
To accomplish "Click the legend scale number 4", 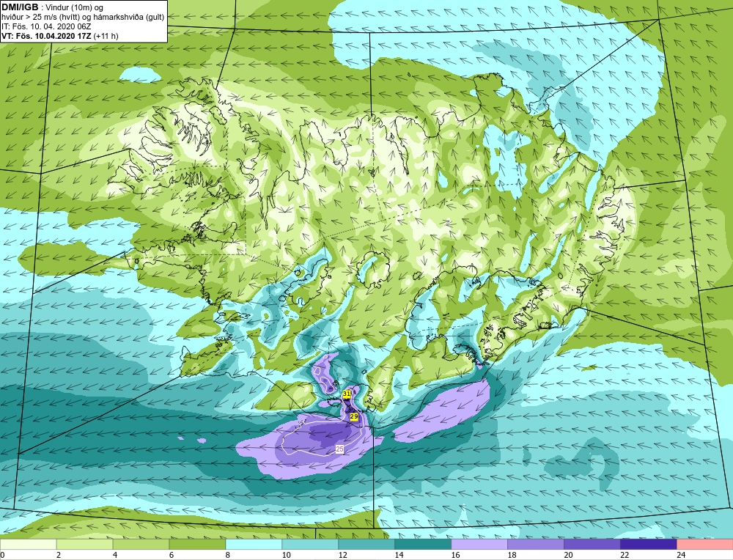I will coord(115,555).
